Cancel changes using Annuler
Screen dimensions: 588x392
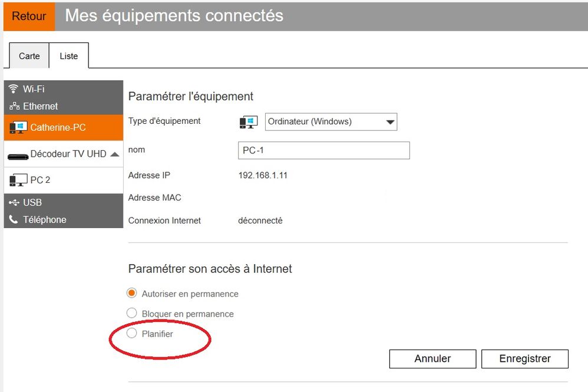tap(432, 358)
